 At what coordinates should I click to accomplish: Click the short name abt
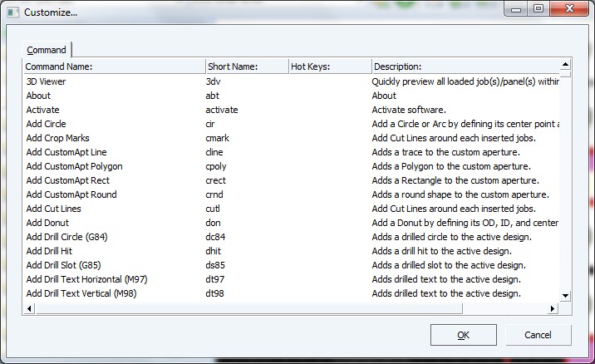pos(212,96)
